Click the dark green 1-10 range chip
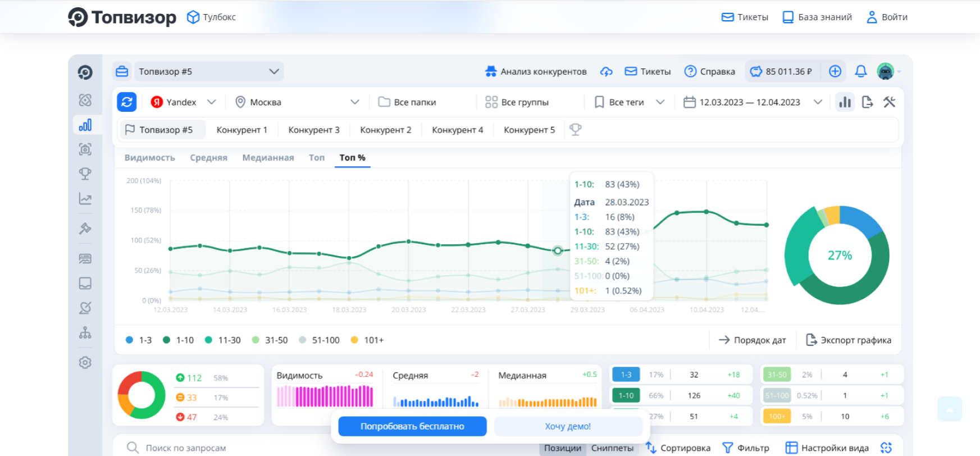This screenshot has width=980, height=456. [x=626, y=395]
